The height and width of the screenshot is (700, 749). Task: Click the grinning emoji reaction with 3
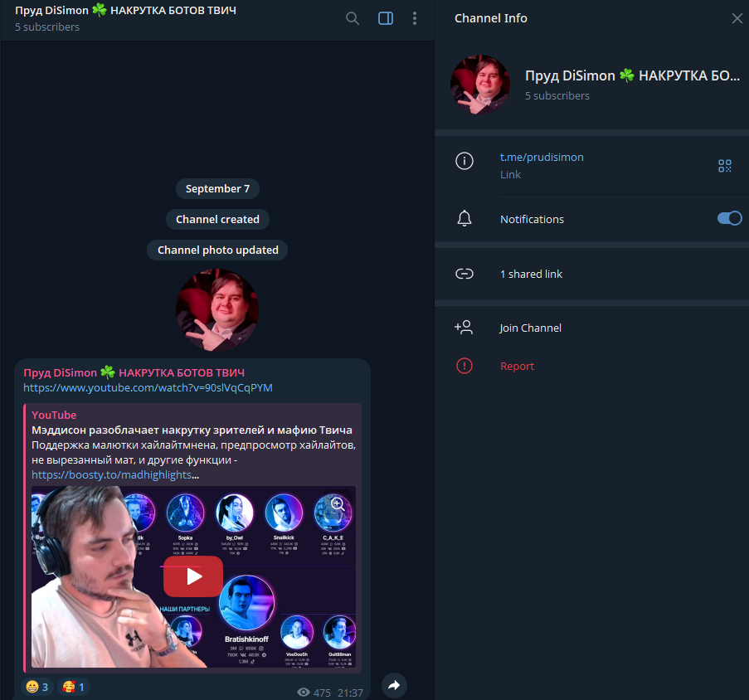click(37, 687)
